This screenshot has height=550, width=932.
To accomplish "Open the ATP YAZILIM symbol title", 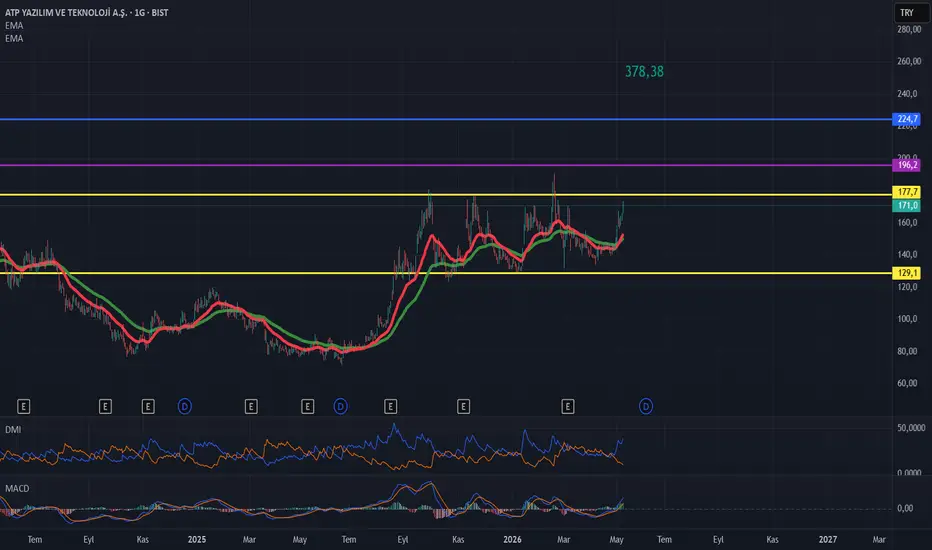I will (87, 12).
